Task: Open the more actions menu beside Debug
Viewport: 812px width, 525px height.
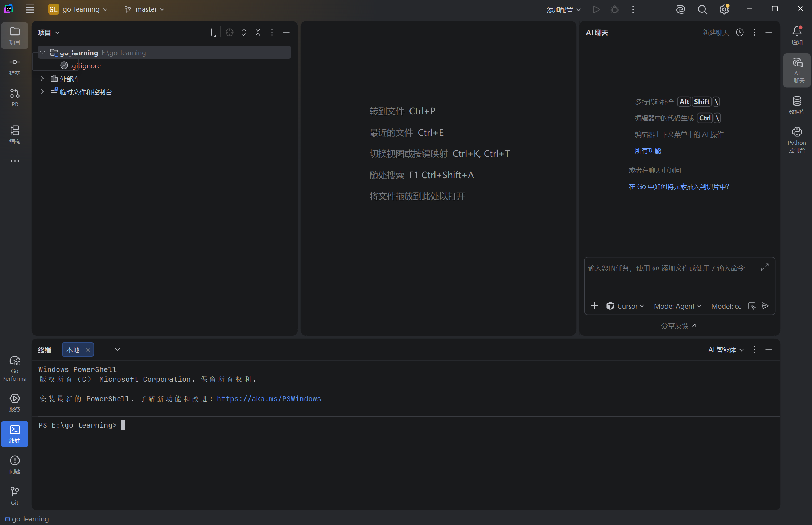Action: [x=633, y=9]
